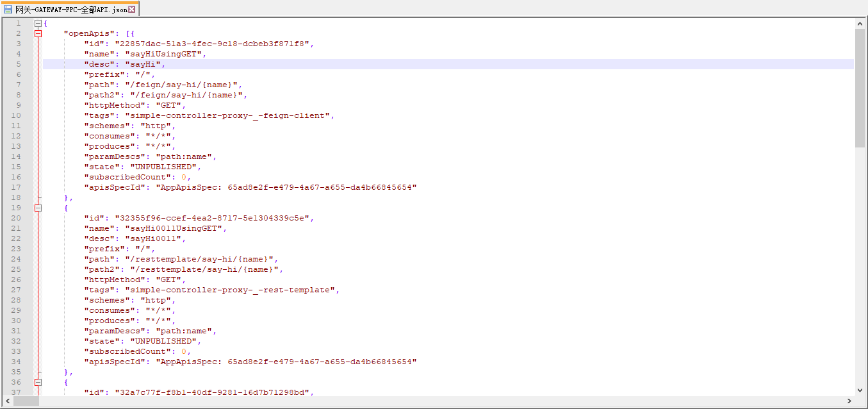Click the horizontal scrollbar left arrow
868x409 pixels.
pyautogui.click(x=7, y=401)
